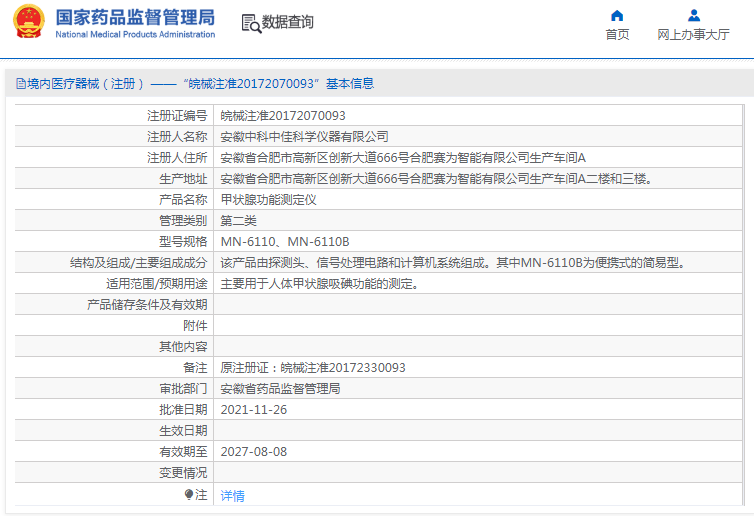
Task: Click the user icon above 网上办事大厅
Action: click(x=693, y=15)
